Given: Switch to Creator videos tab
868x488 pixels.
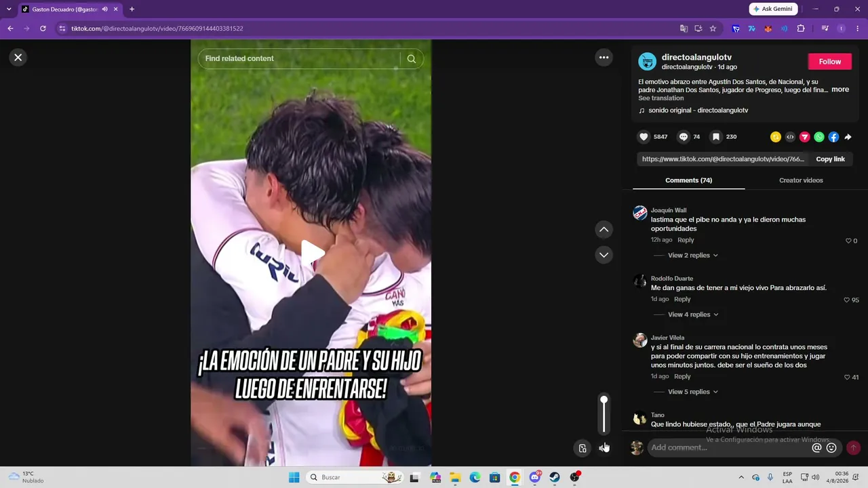Looking at the screenshot, I should point(801,180).
